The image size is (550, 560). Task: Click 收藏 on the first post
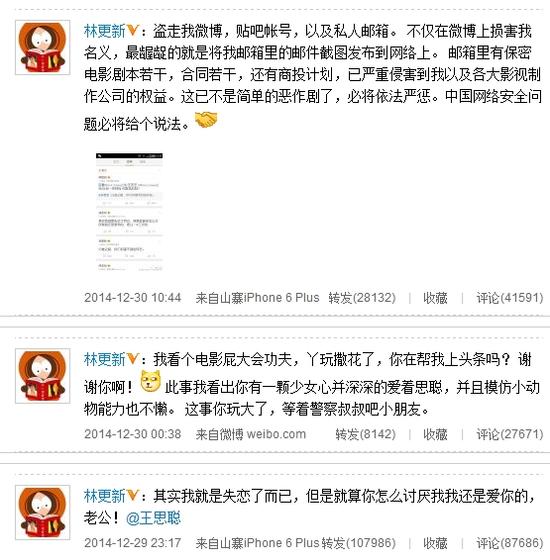(435, 298)
